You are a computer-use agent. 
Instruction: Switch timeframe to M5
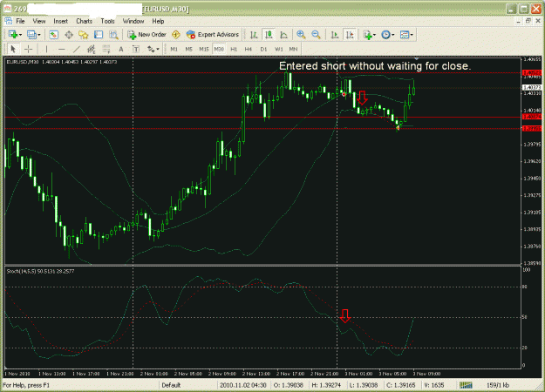point(188,49)
